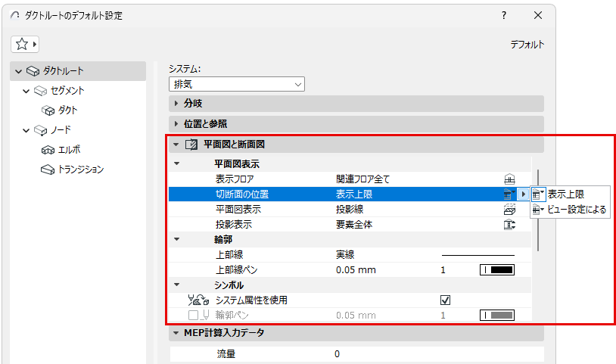
Task: Click the 表示フロア row icon
Action: [509, 179]
